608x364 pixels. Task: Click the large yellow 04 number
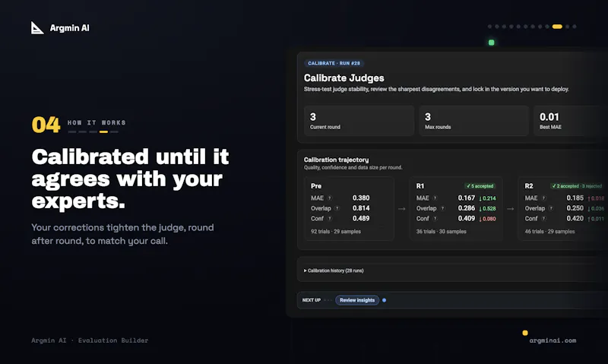pos(46,125)
